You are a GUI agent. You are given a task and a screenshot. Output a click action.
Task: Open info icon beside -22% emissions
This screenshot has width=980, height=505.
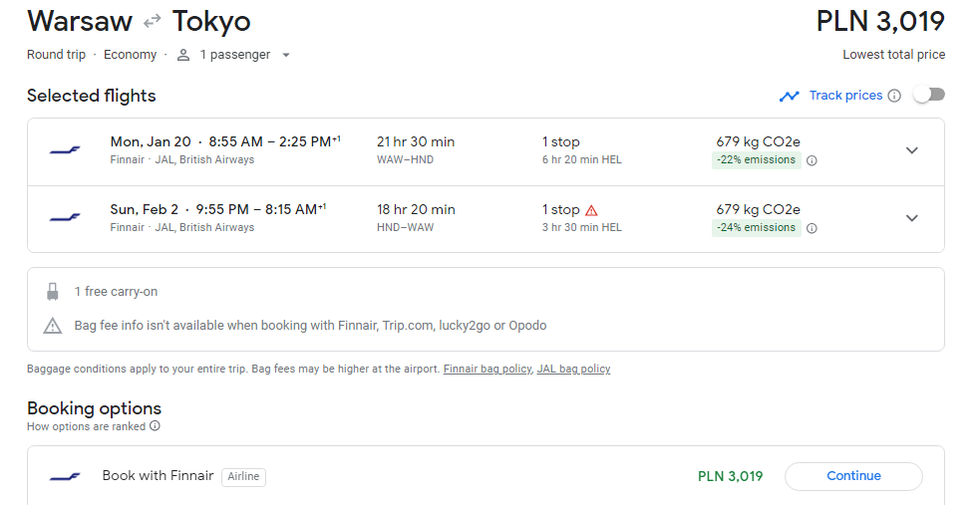pos(812,160)
